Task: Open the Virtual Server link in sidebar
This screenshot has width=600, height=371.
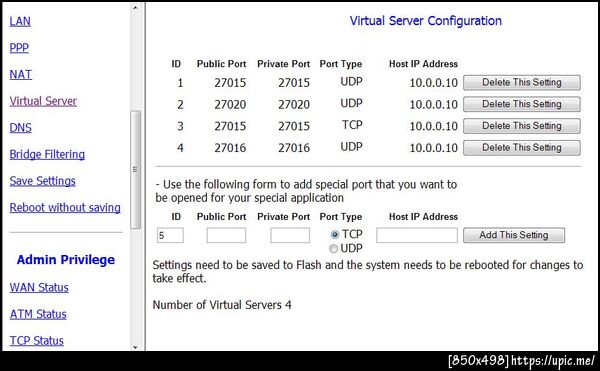Action: [43, 101]
